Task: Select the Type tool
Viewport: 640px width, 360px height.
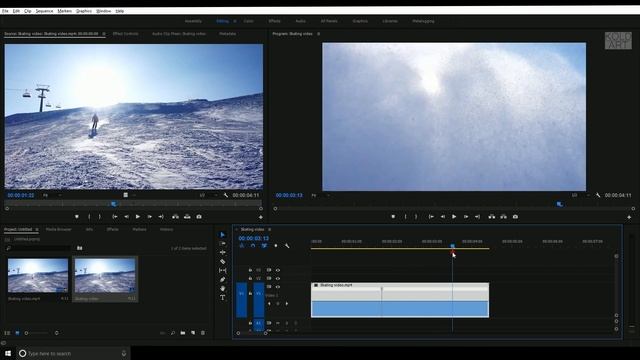Action: coord(222,298)
